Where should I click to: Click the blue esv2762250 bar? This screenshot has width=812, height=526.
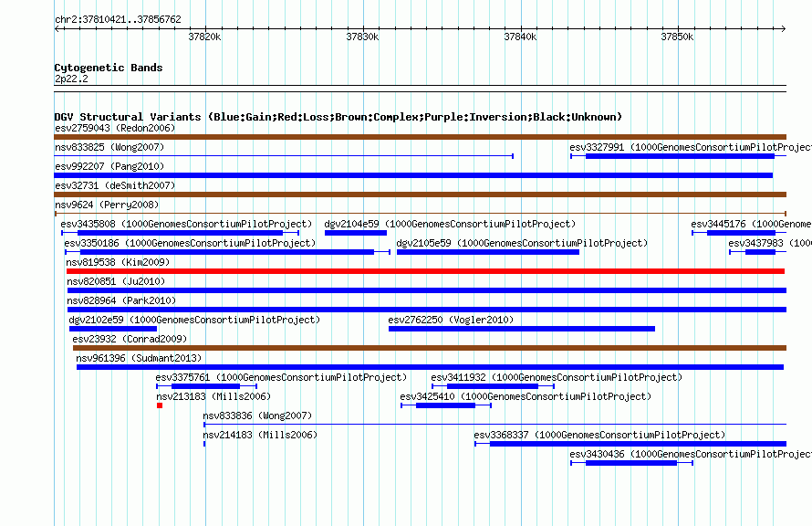click(x=522, y=329)
